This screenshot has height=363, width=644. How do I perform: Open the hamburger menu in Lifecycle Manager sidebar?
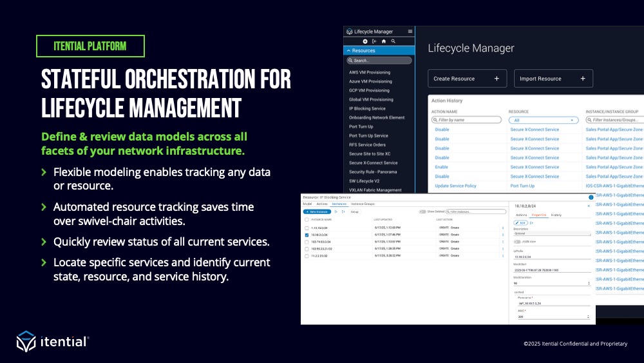(x=410, y=31)
